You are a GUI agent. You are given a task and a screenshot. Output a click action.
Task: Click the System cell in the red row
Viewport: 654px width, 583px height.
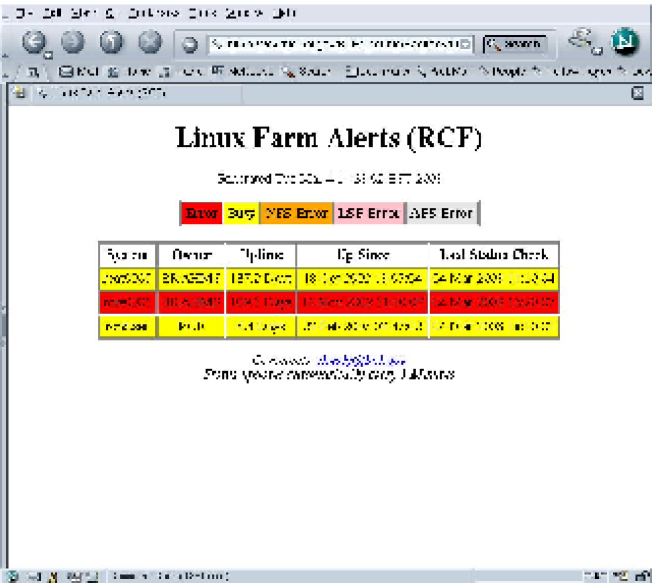click(x=127, y=302)
